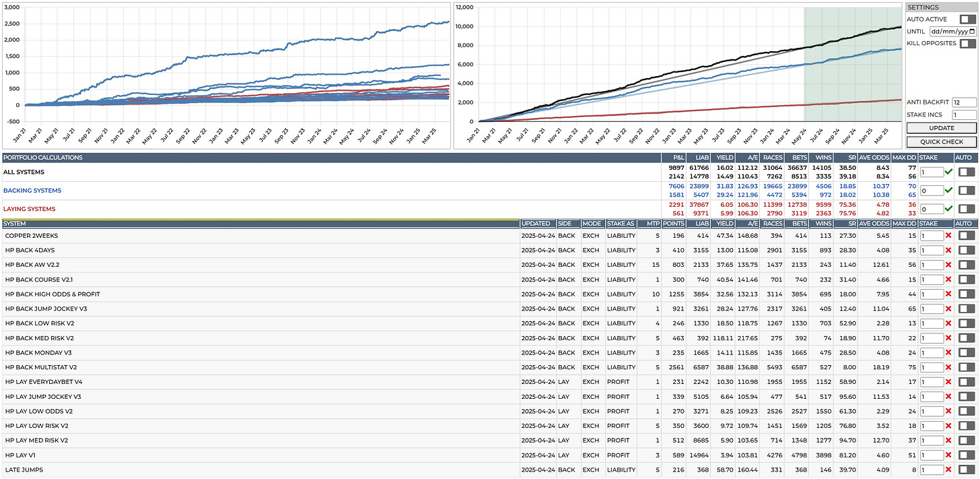Click the QUICK CHECK button
Image resolution: width=980 pixels, height=479 pixels.
[x=942, y=141]
